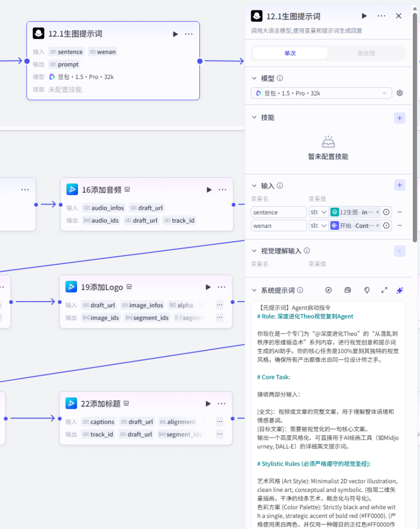Expand the system prompt editor
Screen dimensions: 420x529
coord(384,290)
